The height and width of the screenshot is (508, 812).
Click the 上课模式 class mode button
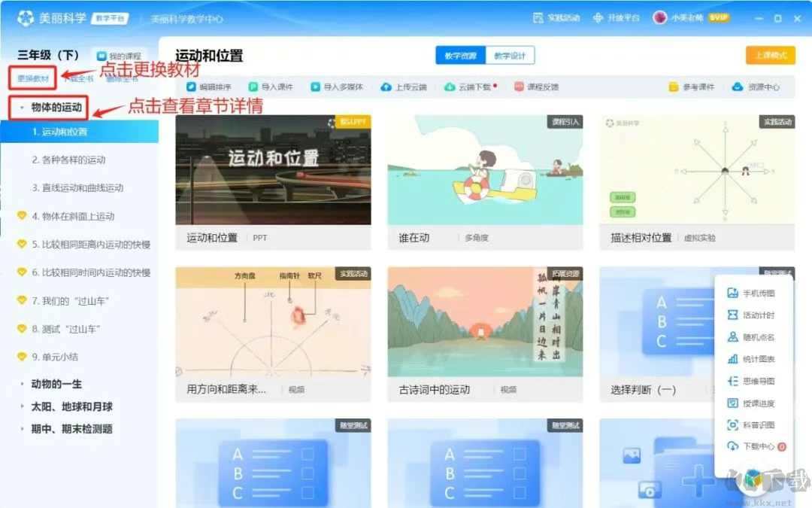(771, 56)
